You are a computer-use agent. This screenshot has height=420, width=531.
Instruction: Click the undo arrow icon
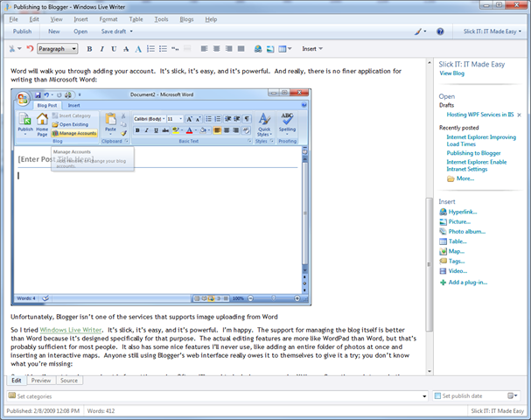click(x=31, y=49)
